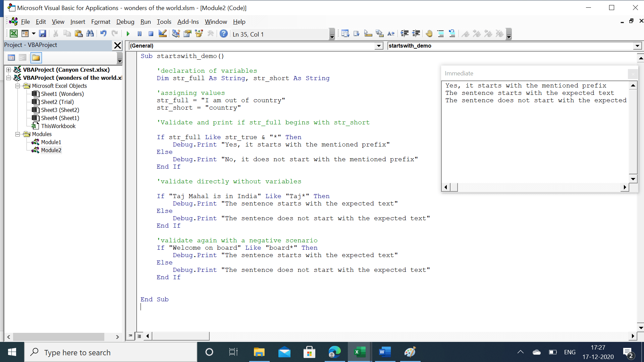Click the Toggle Breakpoint hand icon
The height and width of the screenshot is (362, 644).
pyautogui.click(x=429, y=34)
